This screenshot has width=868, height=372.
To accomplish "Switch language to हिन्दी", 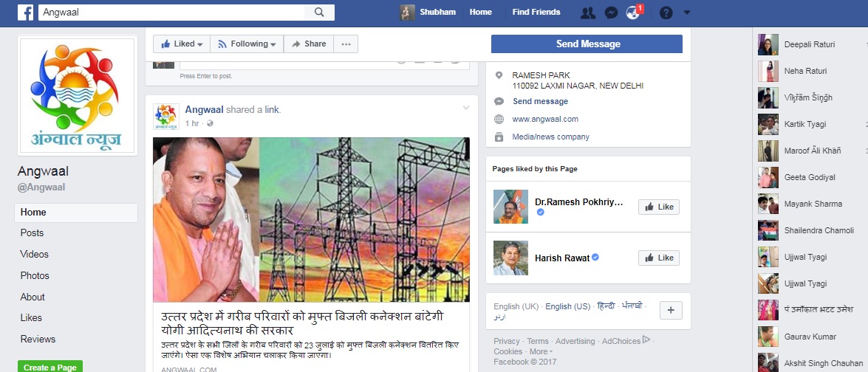I will tap(606, 306).
